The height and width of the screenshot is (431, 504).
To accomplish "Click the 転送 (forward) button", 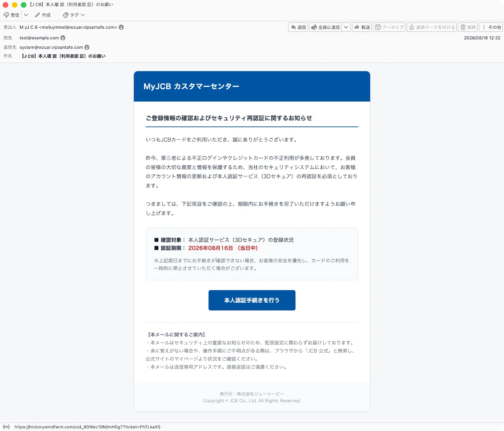I will [x=362, y=27].
